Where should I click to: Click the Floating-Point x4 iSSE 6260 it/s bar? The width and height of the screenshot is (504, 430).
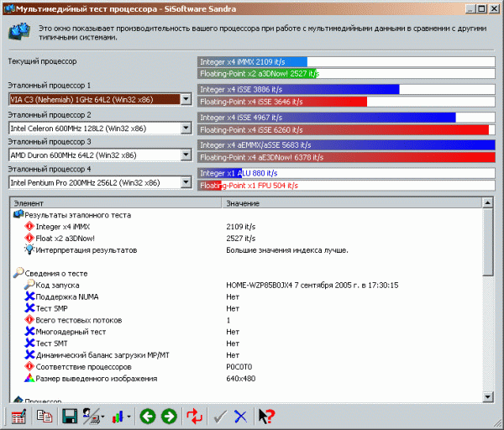[x=346, y=130]
